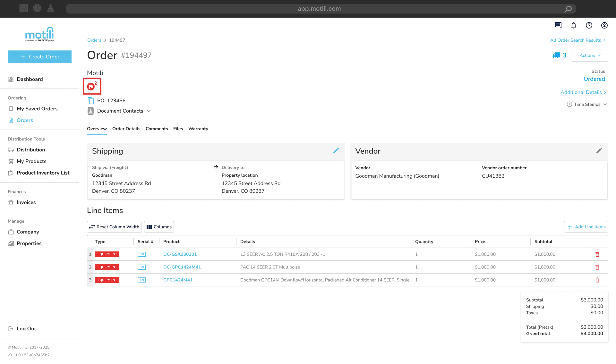616x364 pixels.
Task: Click the SN badge for GPC1424M41
Action: tap(141, 280)
